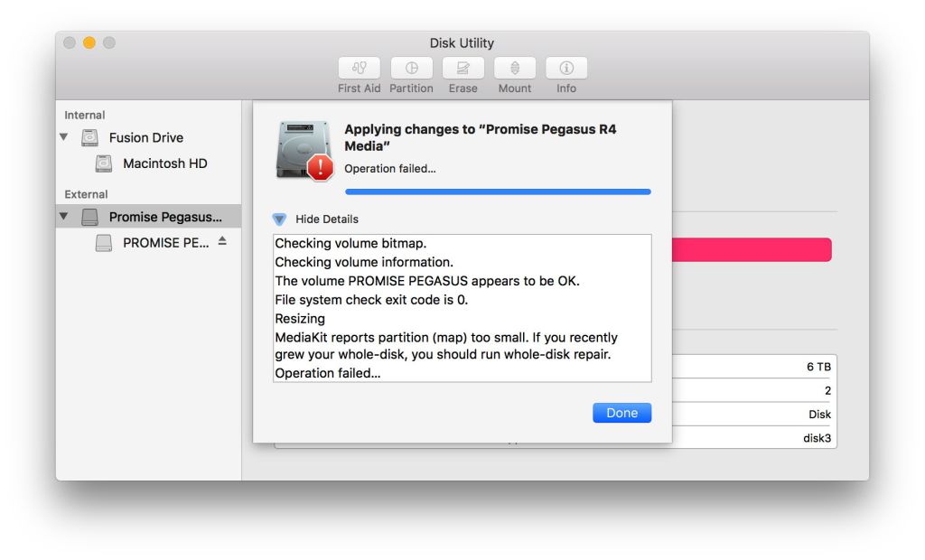The width and height of the screenshot is (925, 560).
Task: Click the Hide Details label
Action: (x=326, y=219)
